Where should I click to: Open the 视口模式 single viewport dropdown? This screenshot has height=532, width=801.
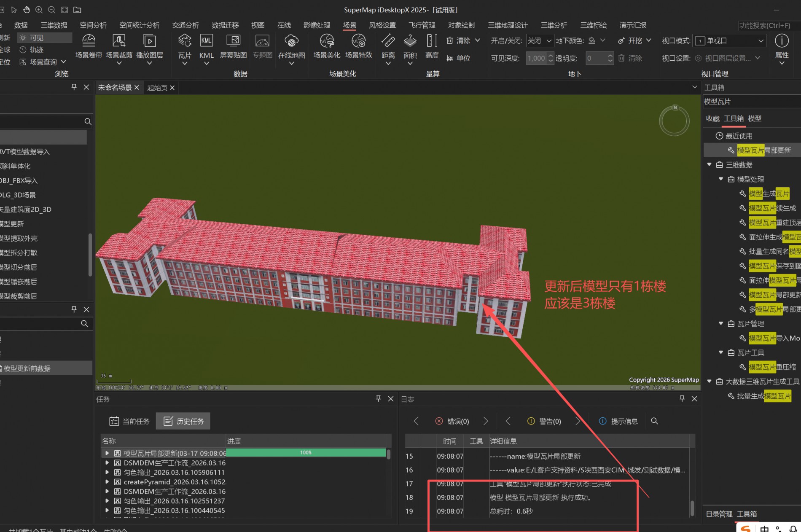pos(729,40)
